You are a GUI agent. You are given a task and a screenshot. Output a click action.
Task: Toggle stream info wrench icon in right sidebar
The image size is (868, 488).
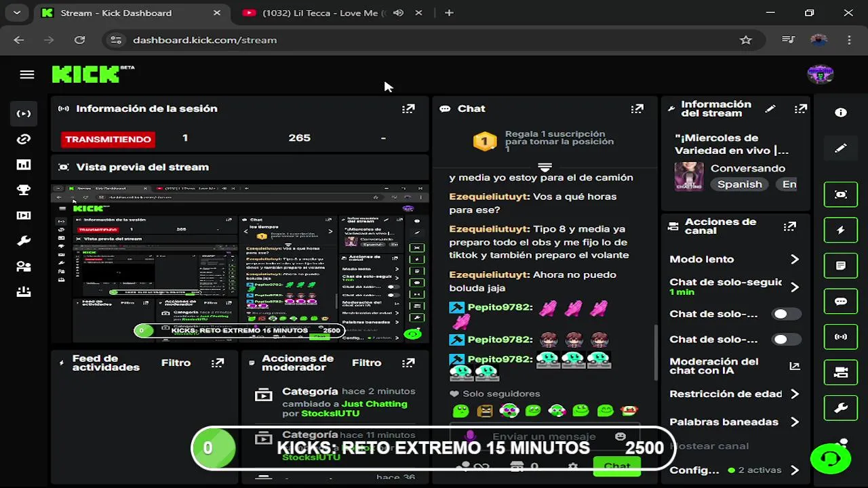click(841, 408)
